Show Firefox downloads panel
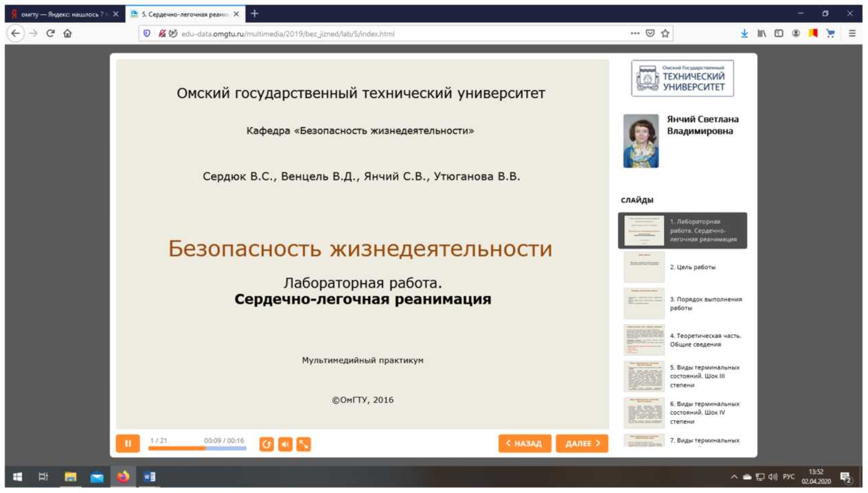Image resolution: width=868 pixels, height=493 pixels. tap(744, 33)
